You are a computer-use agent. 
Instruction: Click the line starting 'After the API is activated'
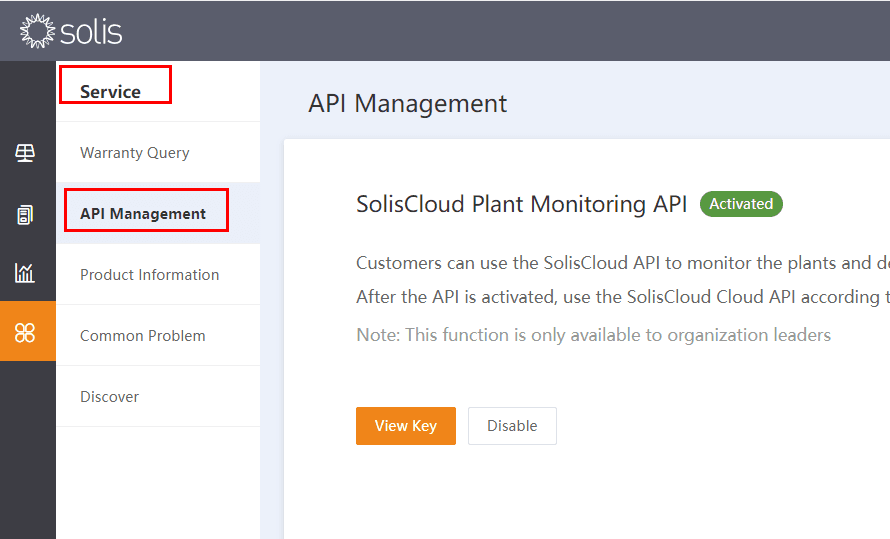(623, 297)
